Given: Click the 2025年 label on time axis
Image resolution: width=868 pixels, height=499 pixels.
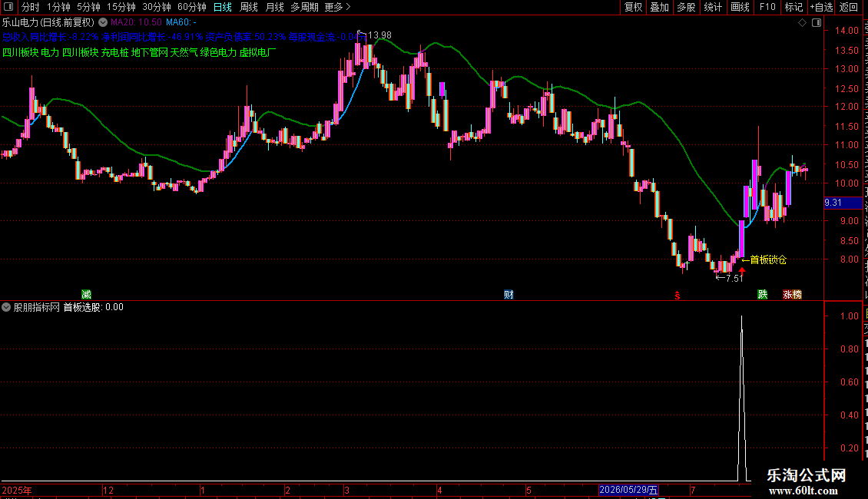Looking at the screenshot, I should [x=17, y=490].
